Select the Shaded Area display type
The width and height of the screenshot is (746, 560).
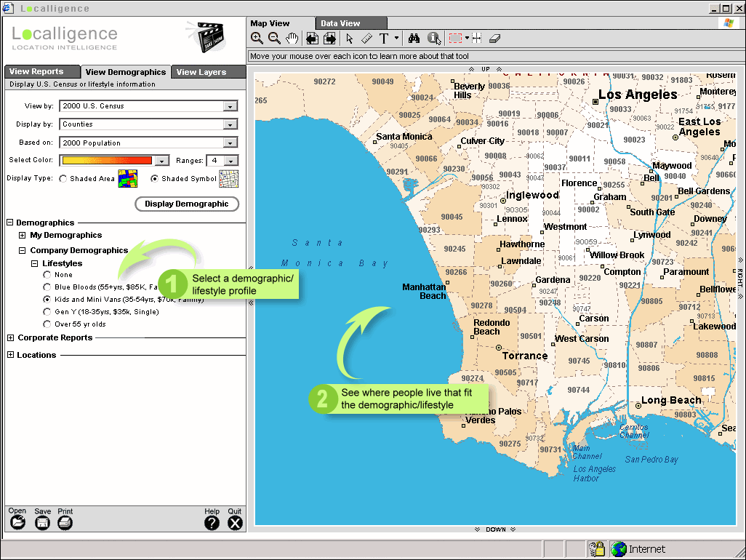63,178
